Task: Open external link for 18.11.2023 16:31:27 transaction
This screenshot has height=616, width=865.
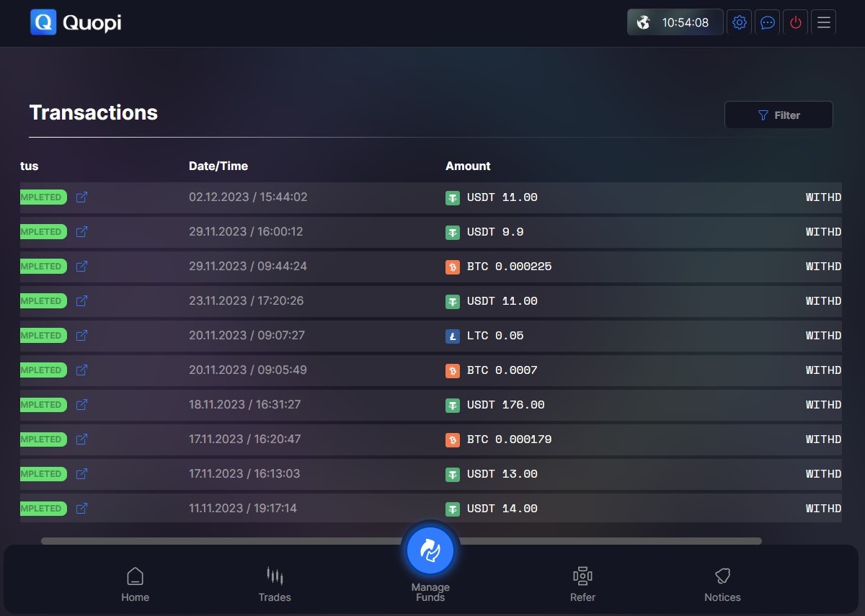Action: pyautogui.click(x=81, y=405)
